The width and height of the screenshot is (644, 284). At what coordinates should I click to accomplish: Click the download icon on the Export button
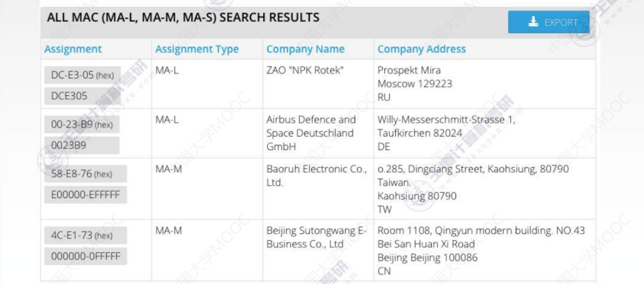click(x=533, y=22)
